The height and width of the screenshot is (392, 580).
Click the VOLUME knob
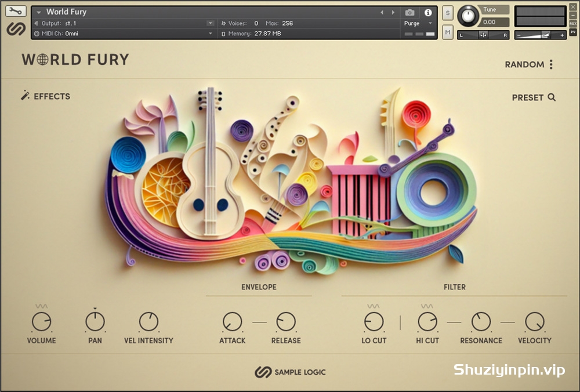[41, 321]
